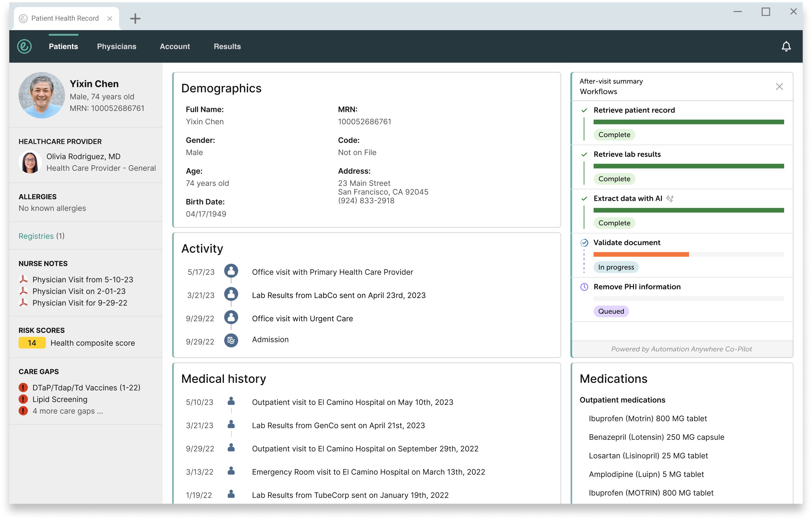The height and width of the screenshot is (520, 812).
Task: Collapse the After-visit summary Workflows panel
Action: [779, 87]
